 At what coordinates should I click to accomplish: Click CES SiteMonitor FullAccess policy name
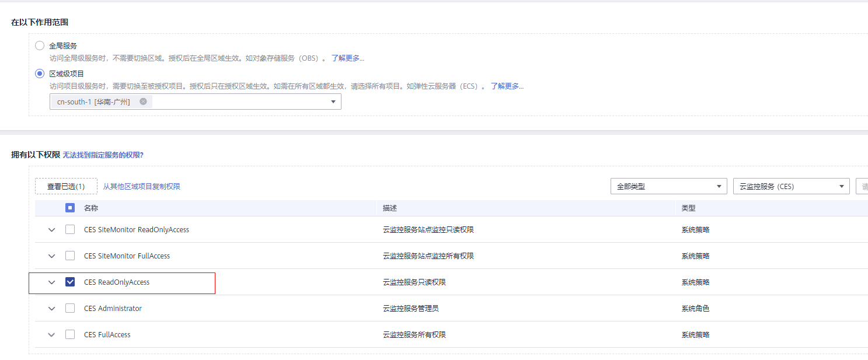(x=127, y=256)
